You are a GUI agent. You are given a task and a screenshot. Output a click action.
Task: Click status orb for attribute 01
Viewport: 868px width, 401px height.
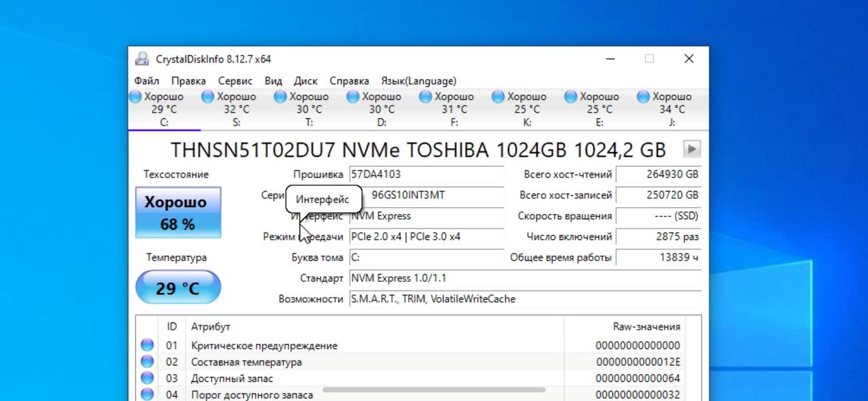[147, 345]
